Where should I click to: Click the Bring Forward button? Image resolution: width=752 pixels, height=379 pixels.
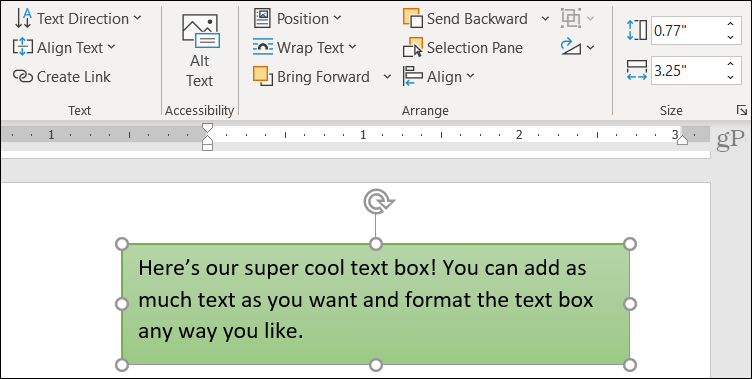[x=312, y=77]
